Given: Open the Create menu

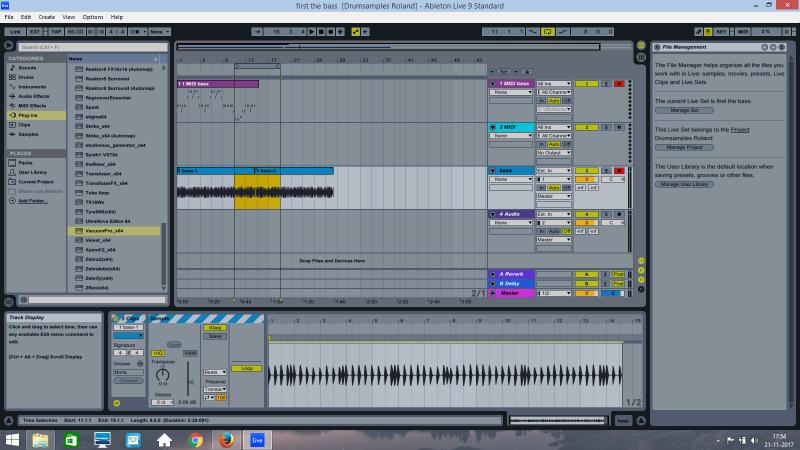Looking at the screenshot, I should point(46,17).
